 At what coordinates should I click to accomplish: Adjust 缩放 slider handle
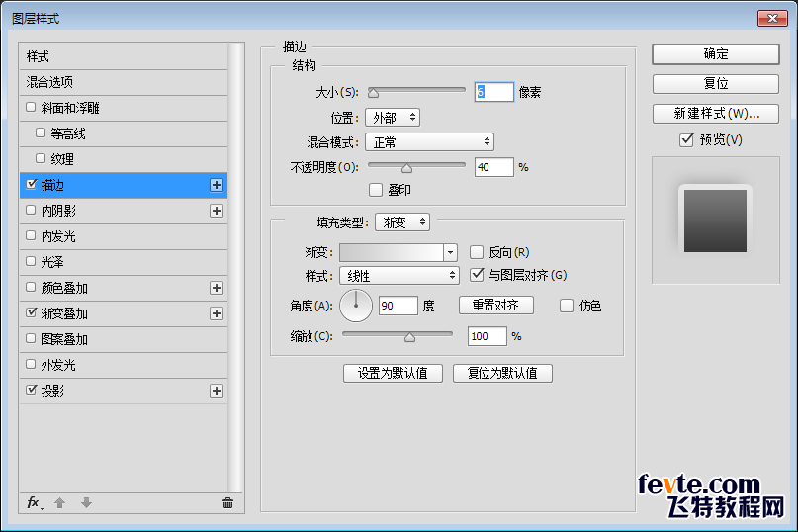pyautogui.click(x=409, y=336)
